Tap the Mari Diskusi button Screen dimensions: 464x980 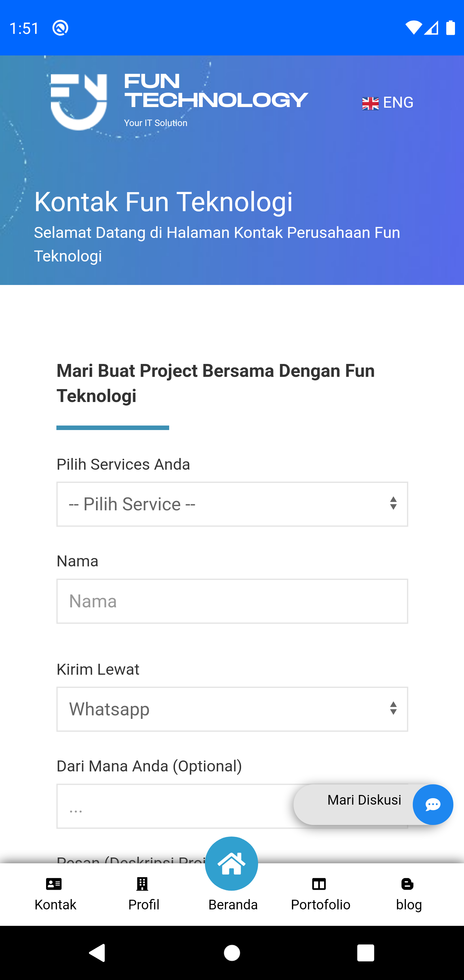(364, 800)
